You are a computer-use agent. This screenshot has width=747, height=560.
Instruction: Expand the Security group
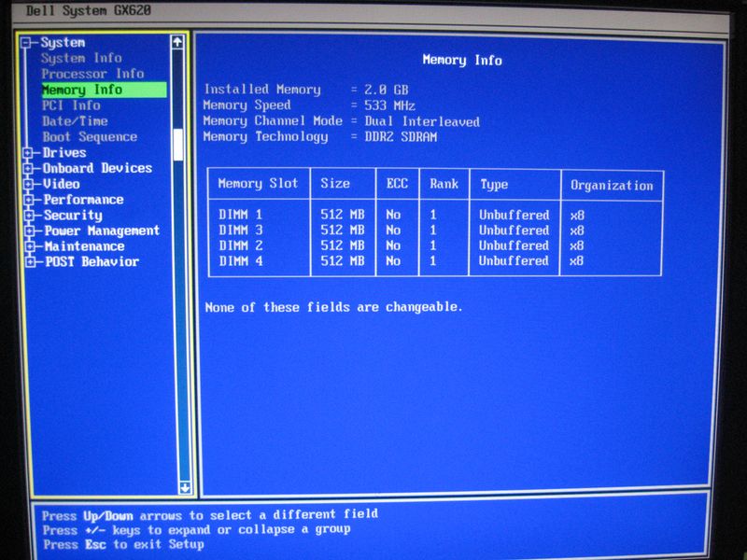click(x=30, y=216)
